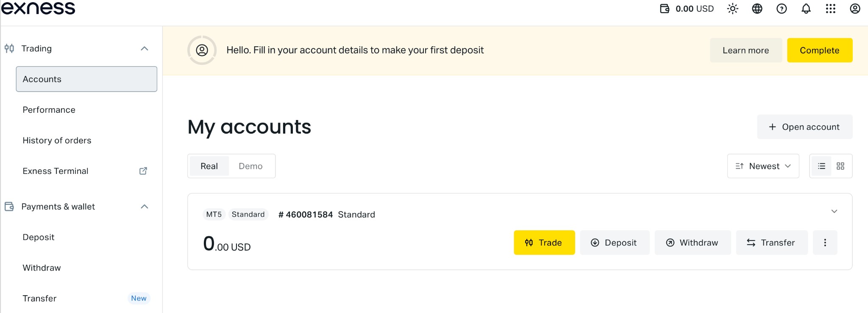Image resolution: width=868 pixels, height=313 pixels.
Task: Open the Newest sort dropdown
Action: [x=763, y=166]
